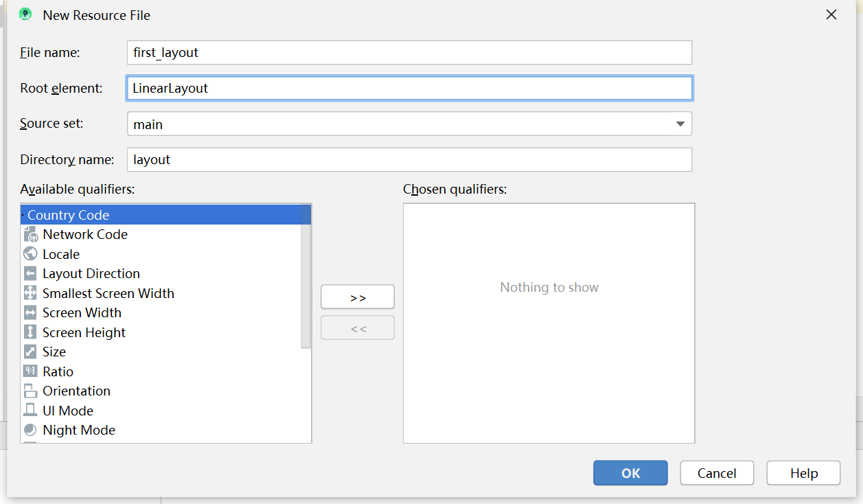This screenshot has height=504, width=863.
Task: Focus the File name field
Action: [409, 53]
